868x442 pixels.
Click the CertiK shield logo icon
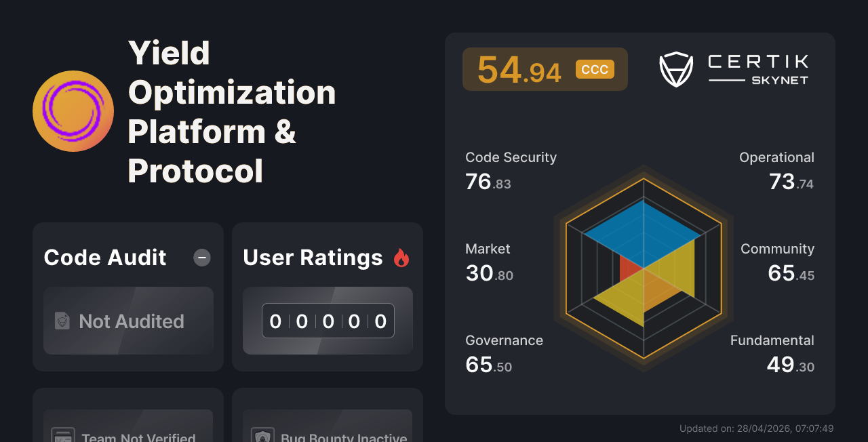tap(675, 69)
